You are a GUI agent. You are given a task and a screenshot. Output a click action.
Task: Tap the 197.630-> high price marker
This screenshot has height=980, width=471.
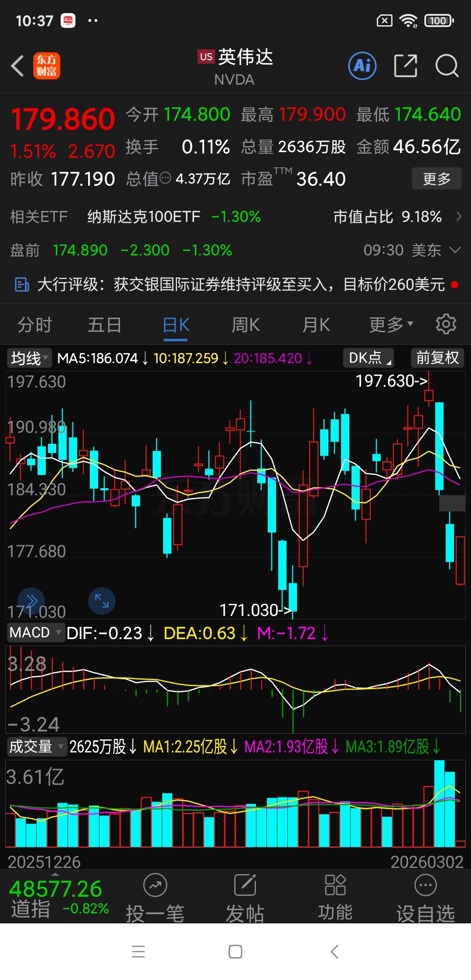point(391,381)
